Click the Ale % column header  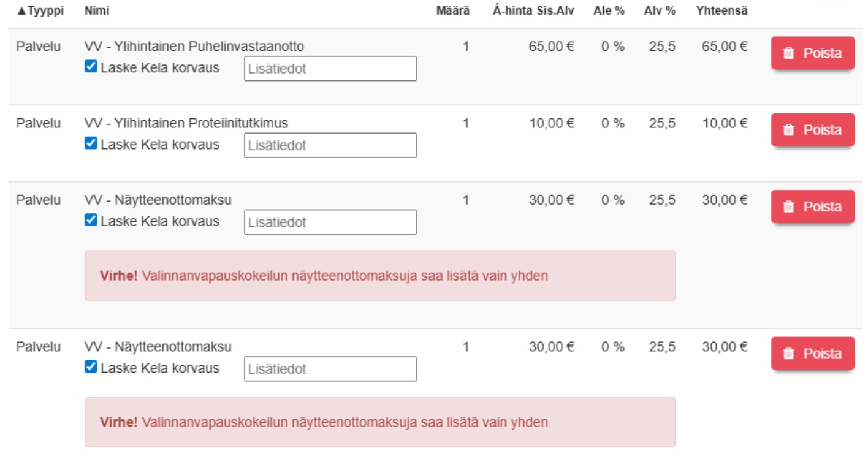point(609,11)
